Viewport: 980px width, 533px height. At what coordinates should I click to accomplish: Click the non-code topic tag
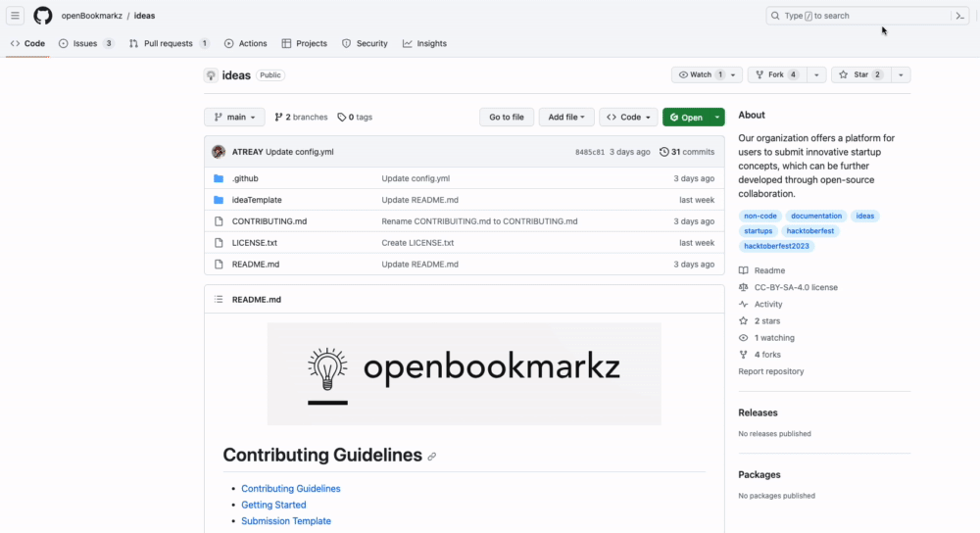tap(760, 217)
